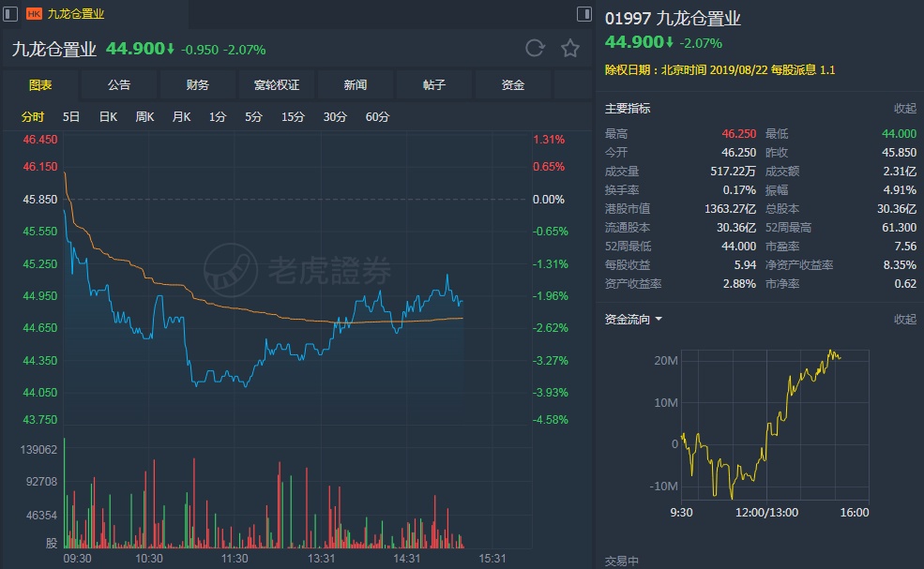Click the 除权日期 dividend notice text
This screenshot has height=569, width=924.
click(x=720, y=70)
